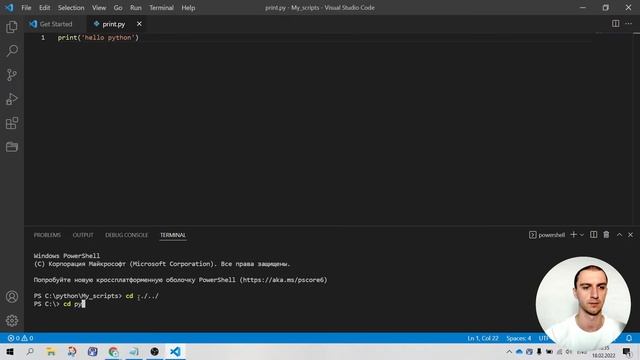The width and height of the screenshot is (640, 360).
Task: Create a new terminal with plus icon
Action: coord(573,235)
